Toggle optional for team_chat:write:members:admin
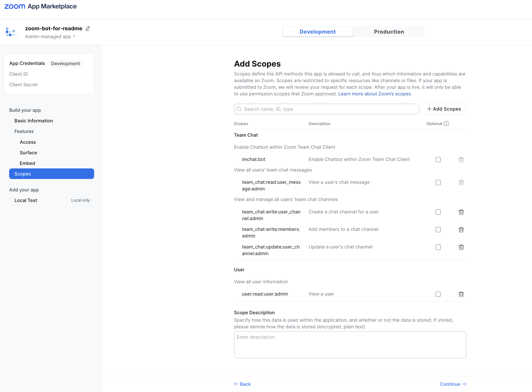 click(x=438, y=230)
